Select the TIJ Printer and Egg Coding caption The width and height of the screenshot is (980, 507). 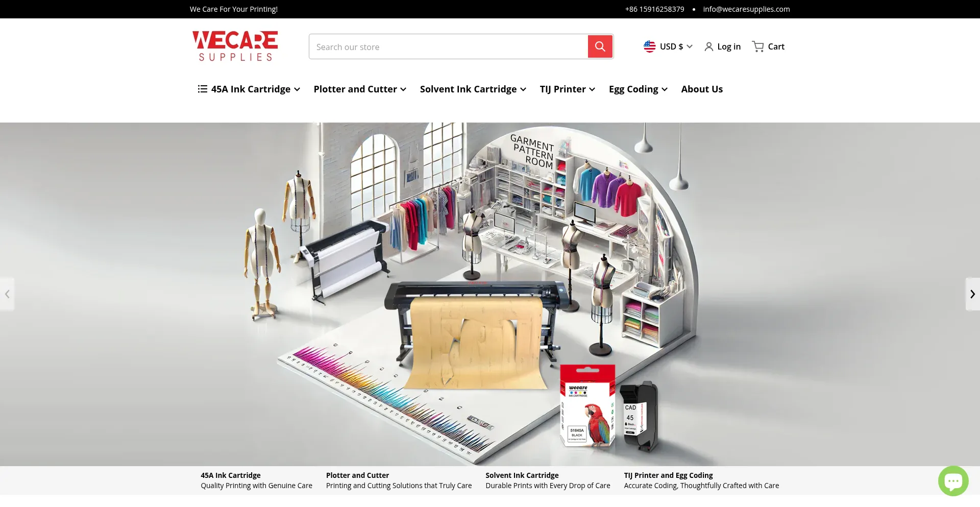coord(701,480)
